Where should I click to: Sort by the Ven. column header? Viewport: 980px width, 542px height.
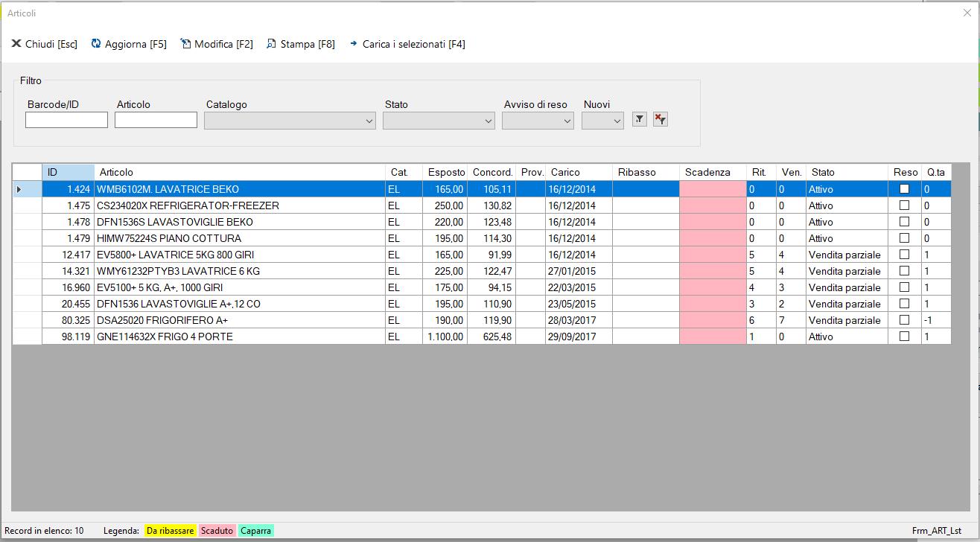pyautogui.click(x=792, y=173)
